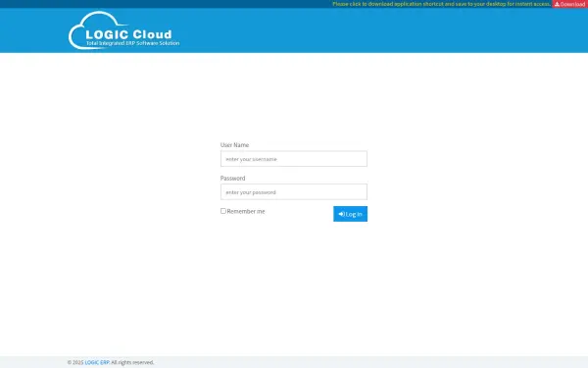This screenshot has height=368, width=588.
Task: Click the red Download button
Action: point(569,4)
